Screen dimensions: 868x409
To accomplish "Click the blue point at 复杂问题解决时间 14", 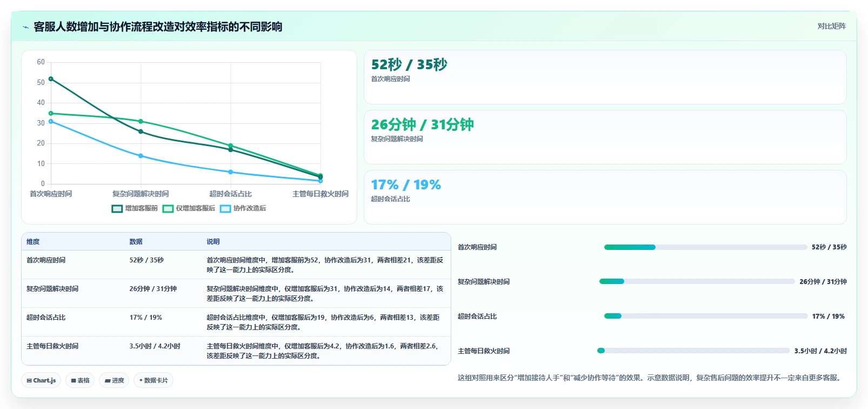I will 141,156.
